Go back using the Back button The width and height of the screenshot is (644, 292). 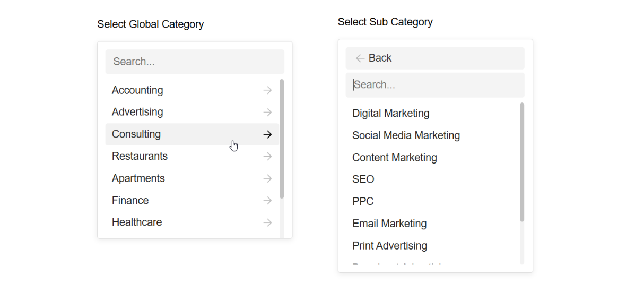(374, 58)
